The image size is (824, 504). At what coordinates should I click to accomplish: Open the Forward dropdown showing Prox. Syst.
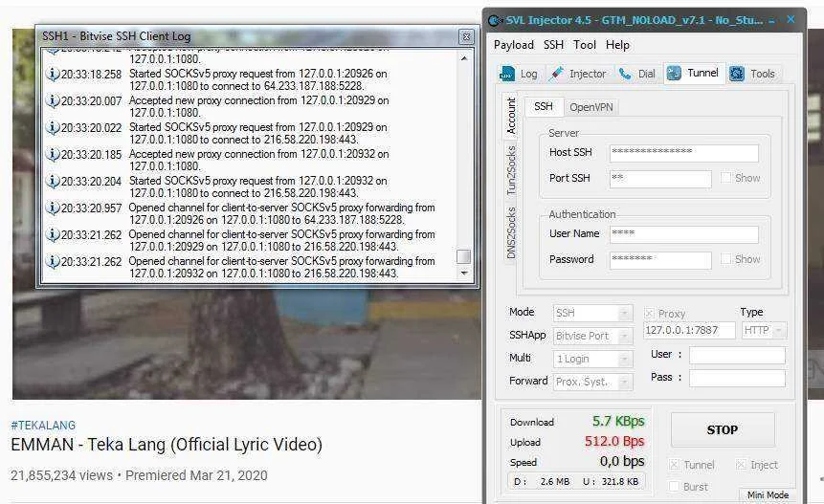tap(592, 382)
